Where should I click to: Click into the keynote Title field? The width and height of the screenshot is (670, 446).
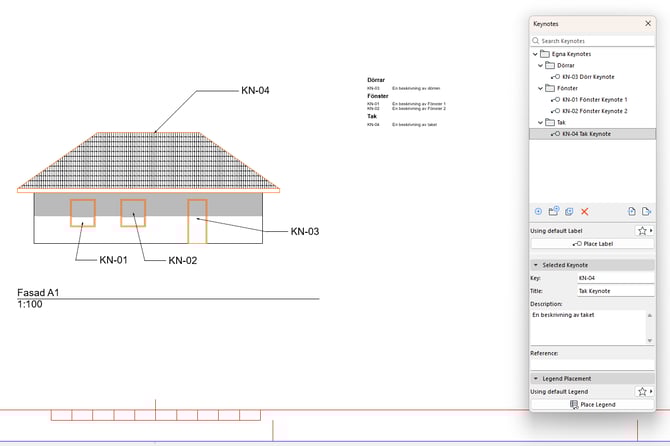614,291
